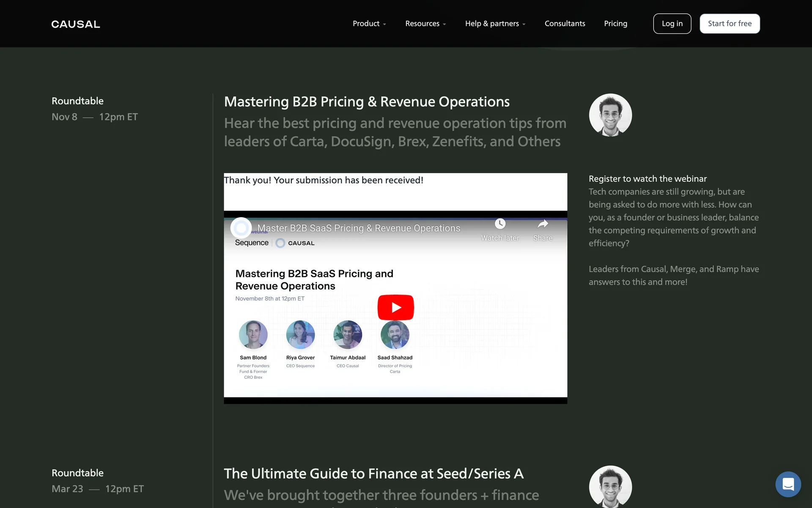Click the Causal logo in header
This screenshot has height=508, width=812.
coord(76,24)
